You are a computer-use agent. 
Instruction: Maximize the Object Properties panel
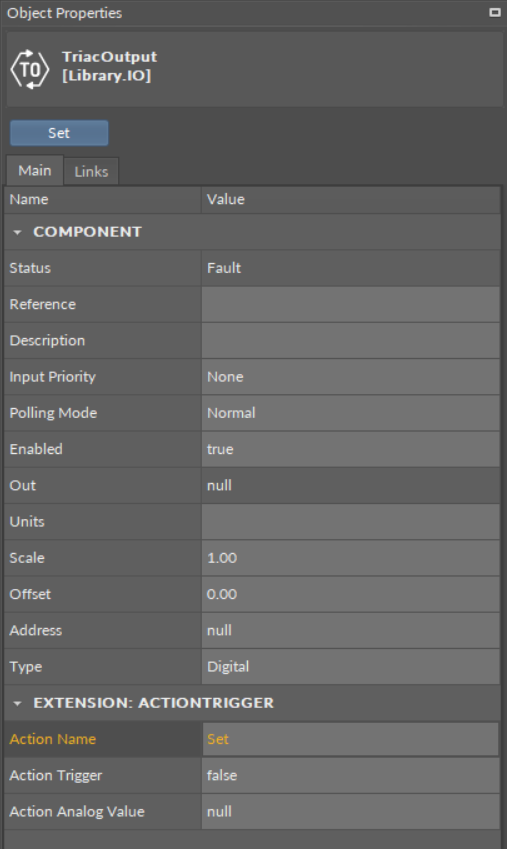[x=495, y=12]
